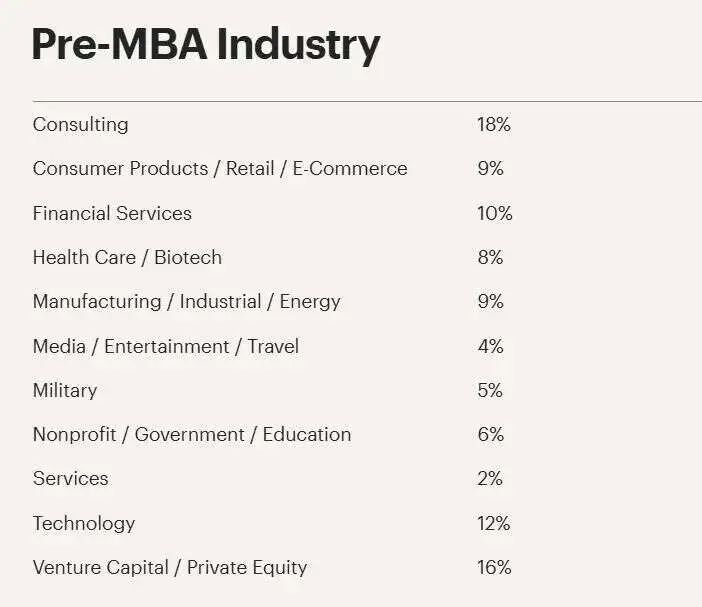The image size is (702, 607).
Task: Select the Health Care / Biotech label
Action: click(x=128, y=257)
